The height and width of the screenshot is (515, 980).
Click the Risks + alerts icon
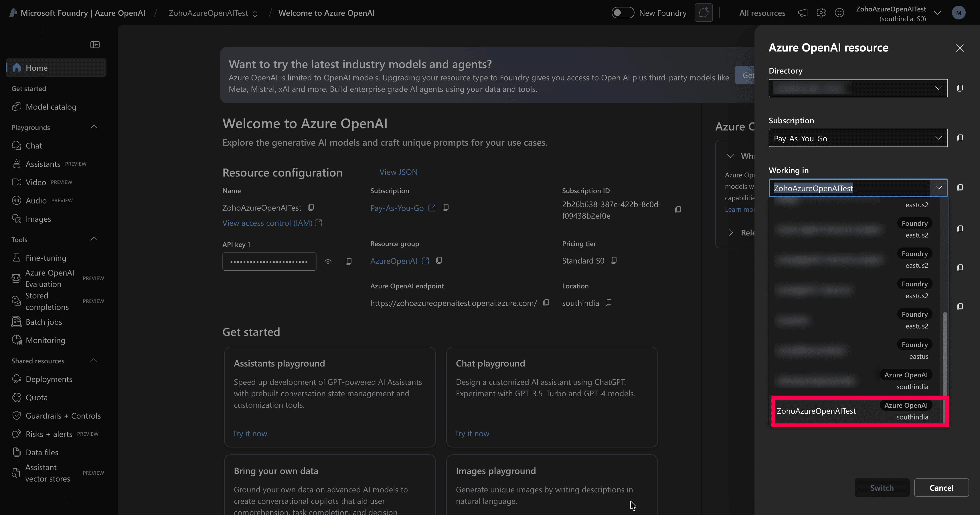point(16,434)
